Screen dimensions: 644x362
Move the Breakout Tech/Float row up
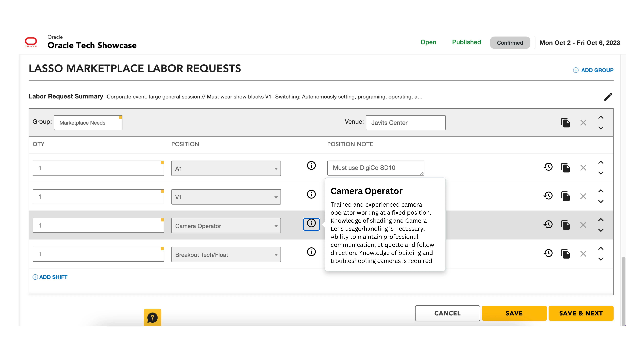coord(601,248)
